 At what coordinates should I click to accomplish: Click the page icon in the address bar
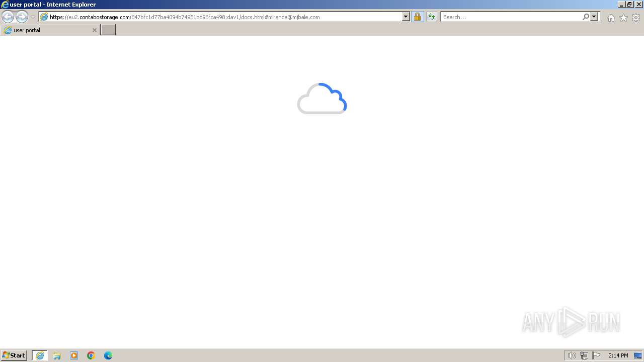click(x=44, y=17)
